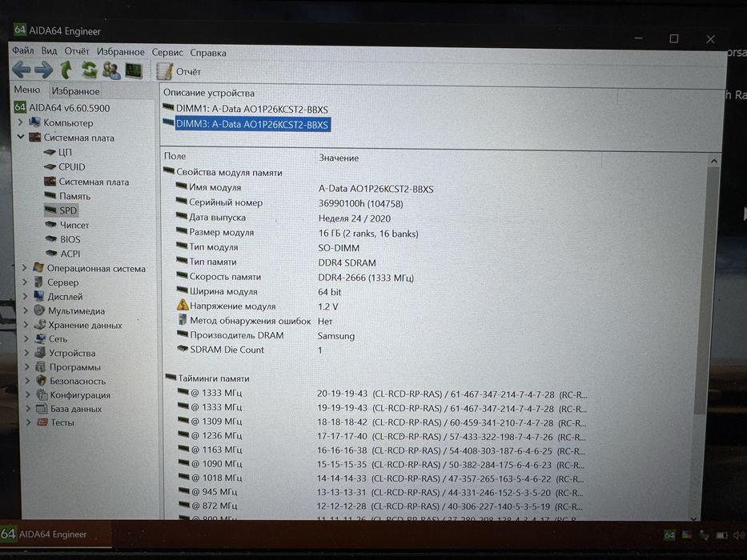The width and height of the screenshot is (747, 560).
Task: Collapse the Системная плата tree node
Action: coord(21,137)
